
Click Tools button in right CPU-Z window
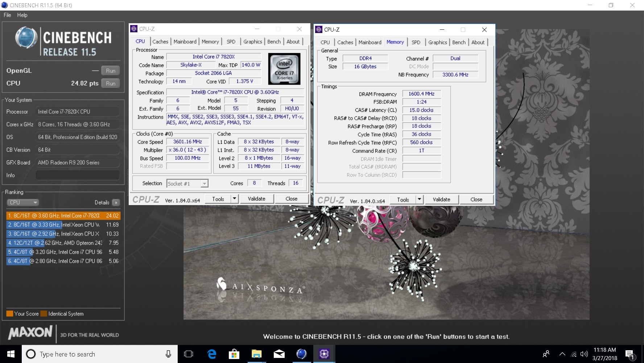tap(403, 200)
